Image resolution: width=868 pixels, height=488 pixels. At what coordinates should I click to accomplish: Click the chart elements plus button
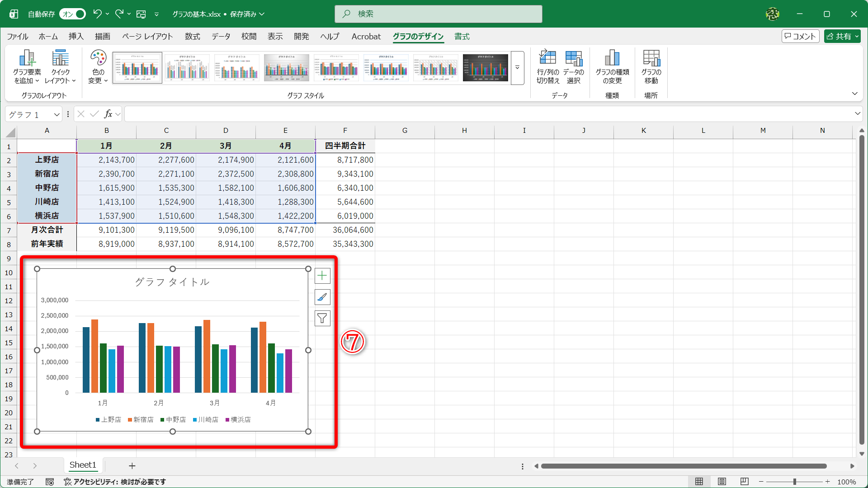[322, 276]
